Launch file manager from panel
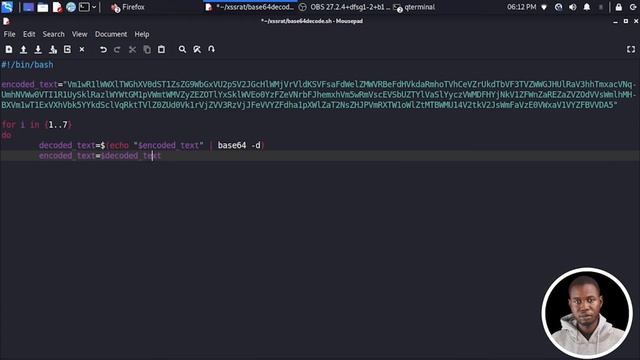This screenshot has height=360, width=640. tap(42, 7)
